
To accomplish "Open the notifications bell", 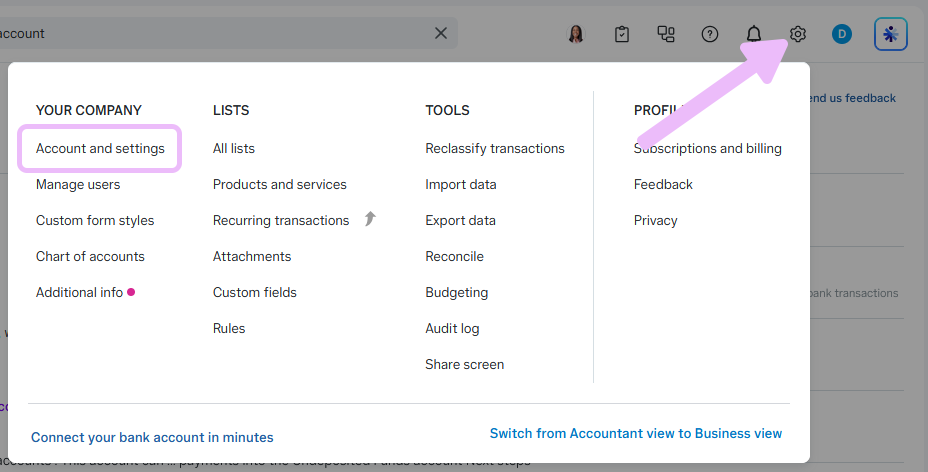I will 753,34.
